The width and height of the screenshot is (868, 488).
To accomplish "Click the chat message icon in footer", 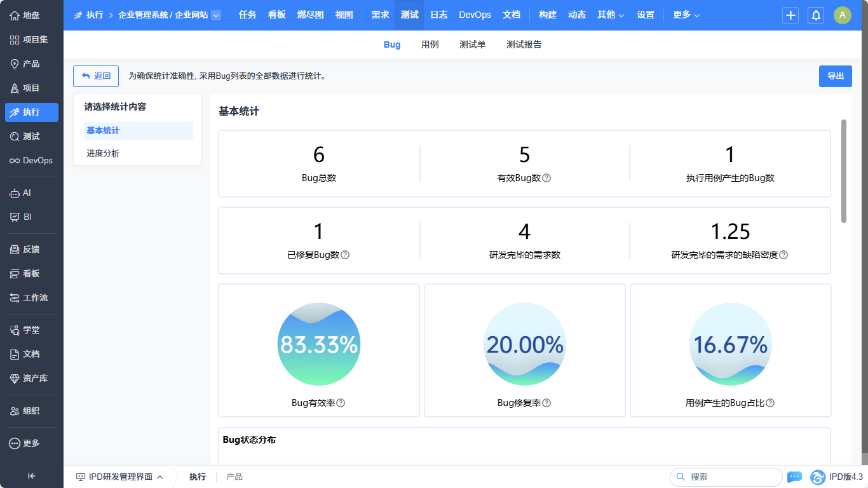I will pyautogui.click(x=794, y=477).
